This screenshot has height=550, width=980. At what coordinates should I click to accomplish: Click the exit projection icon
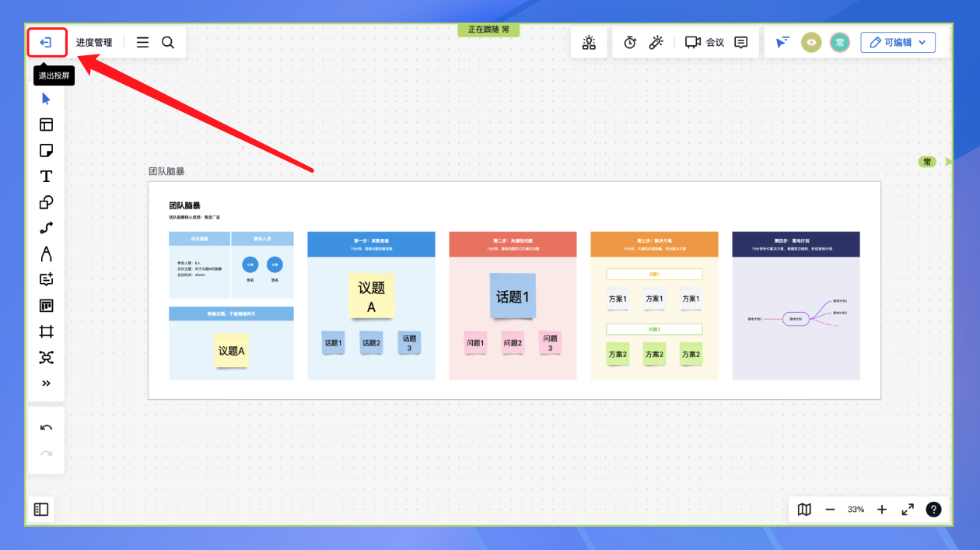(46, 43)
